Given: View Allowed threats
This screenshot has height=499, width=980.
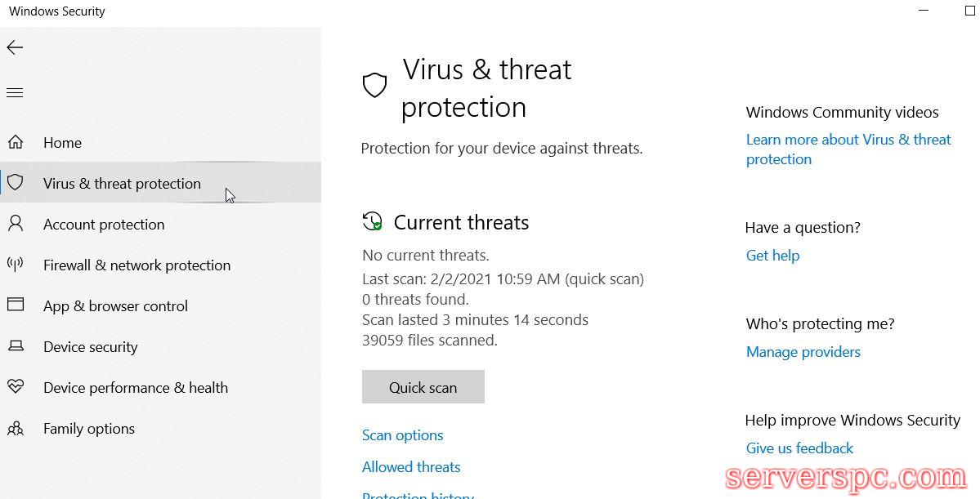Looking at the screenshot, I should coord(411,467).
